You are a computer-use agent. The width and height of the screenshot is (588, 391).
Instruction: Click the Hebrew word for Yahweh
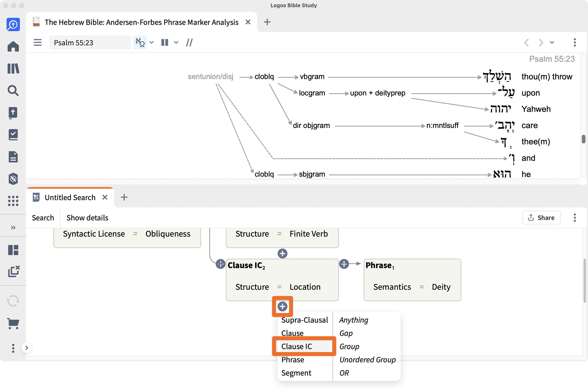pyautogui.click(x=500, y=109)
